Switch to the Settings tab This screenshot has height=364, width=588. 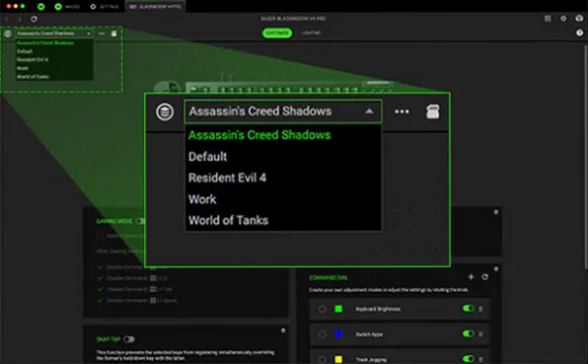(x=105, y=6)
